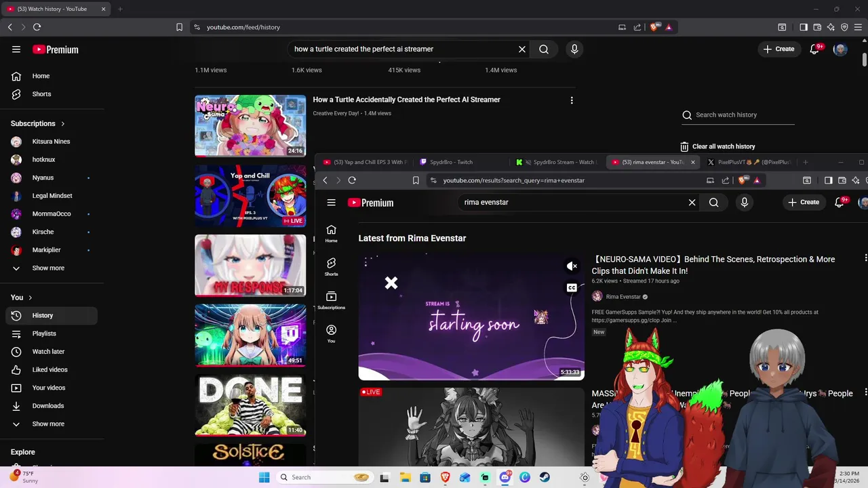Open the hamburger menu in the front window
868x488 pixels.
[x=331, y=203]
